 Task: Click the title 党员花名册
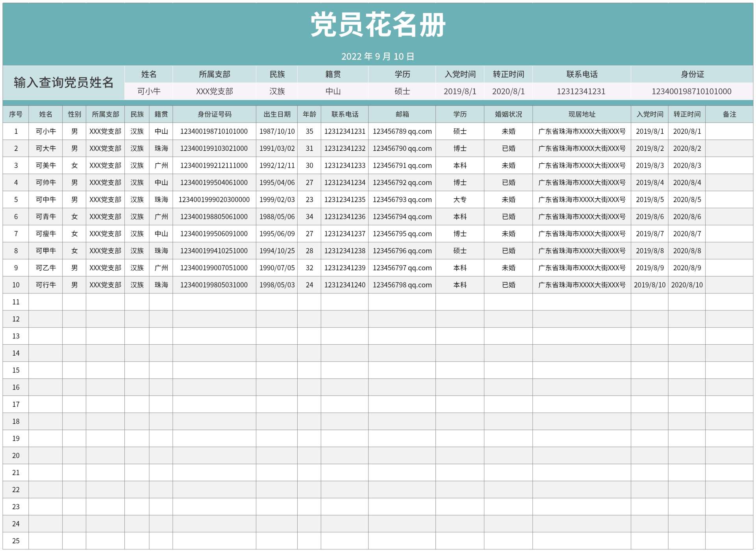[378, 24]
